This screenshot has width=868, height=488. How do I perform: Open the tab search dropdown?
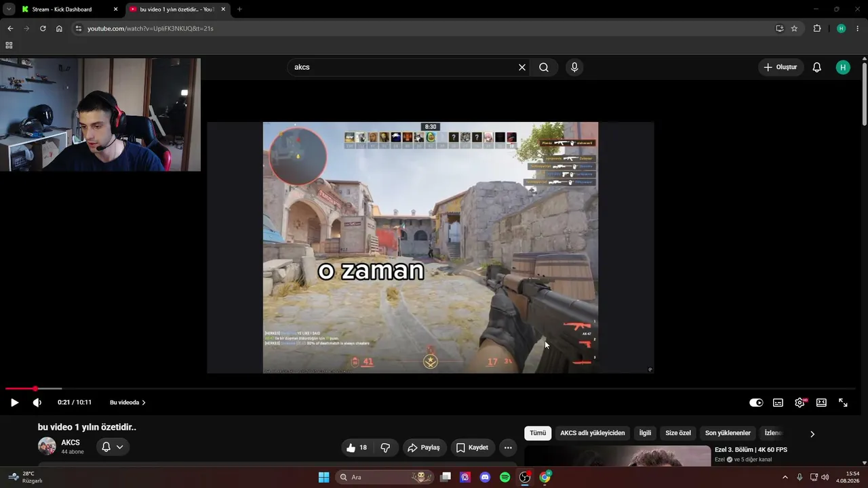(x=9, y=9)
